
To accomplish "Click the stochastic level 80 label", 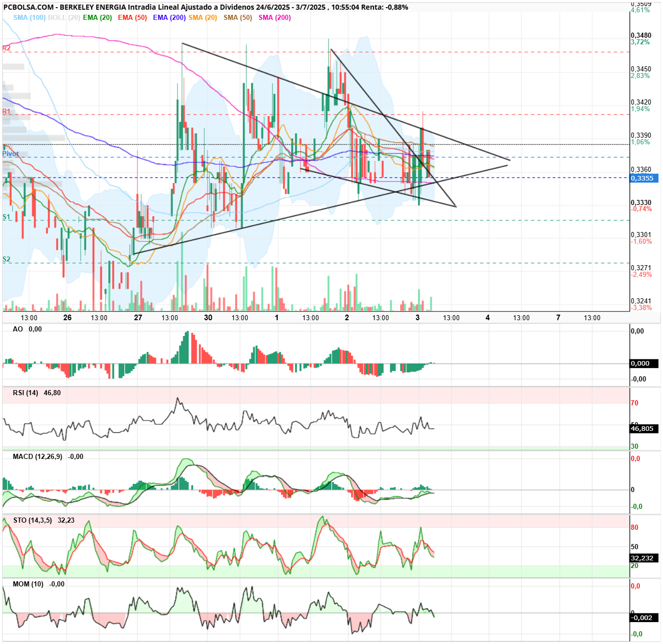I will [x=634, y=527].
